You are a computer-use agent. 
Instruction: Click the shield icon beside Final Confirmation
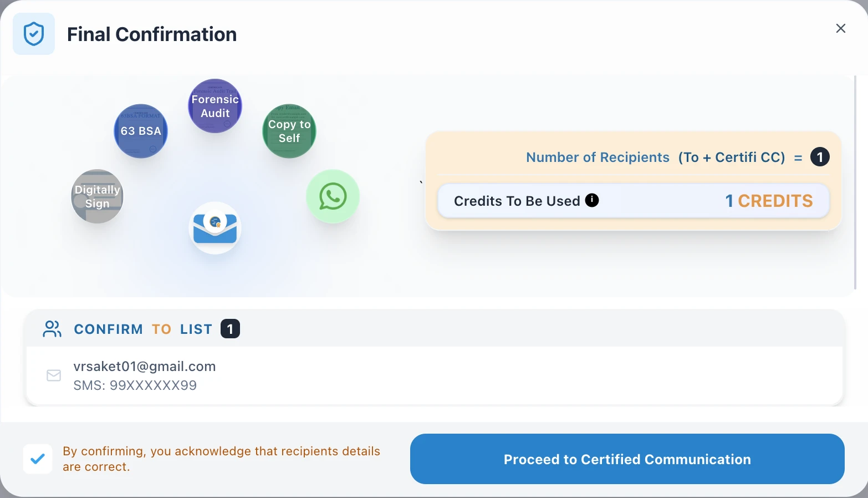34,34
